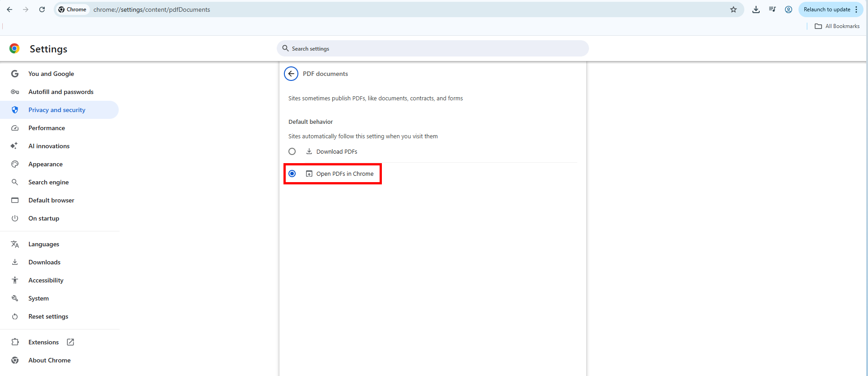Image resolution: width=868 pixels, height=376 pixels.
Task: Click the key icon for Autofill
Action: tap(15, 92)
